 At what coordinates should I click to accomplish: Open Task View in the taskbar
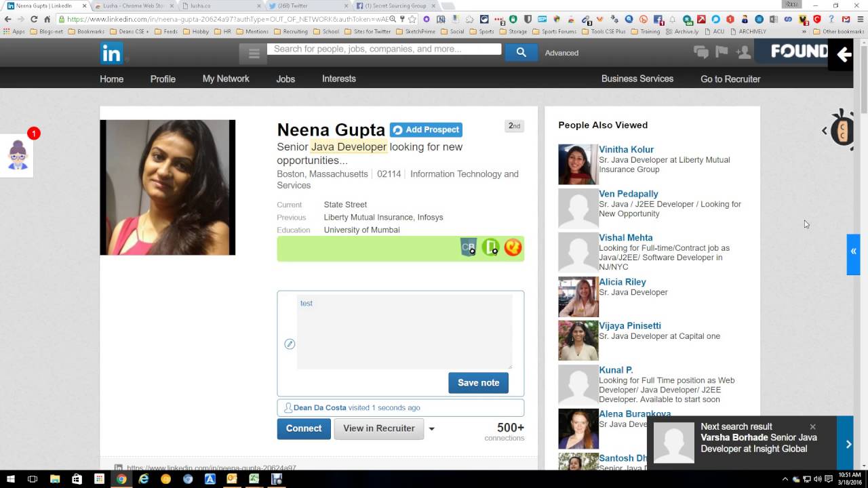click(x=32, y=479)
